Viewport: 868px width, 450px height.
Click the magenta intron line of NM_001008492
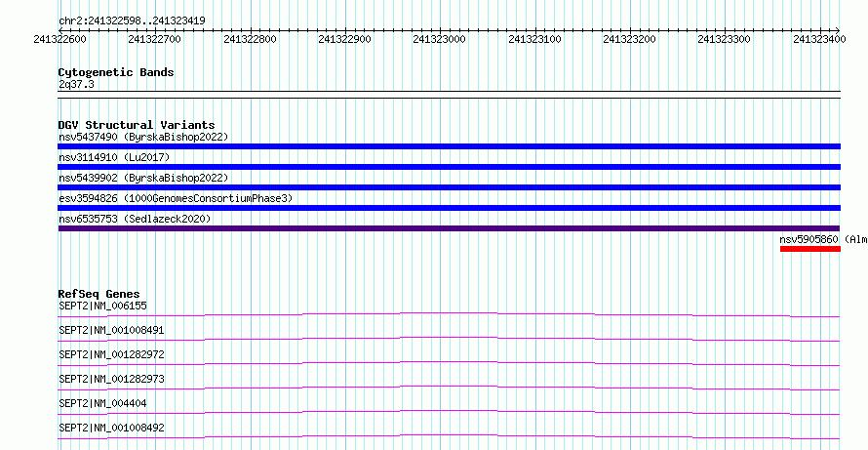449,435
